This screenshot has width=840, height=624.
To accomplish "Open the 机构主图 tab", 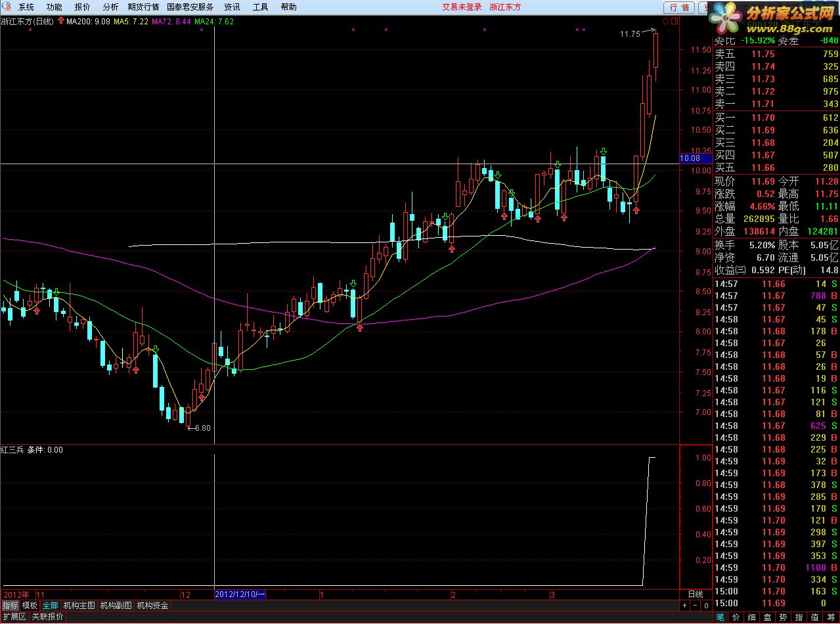I will click(x=79, y=606).
